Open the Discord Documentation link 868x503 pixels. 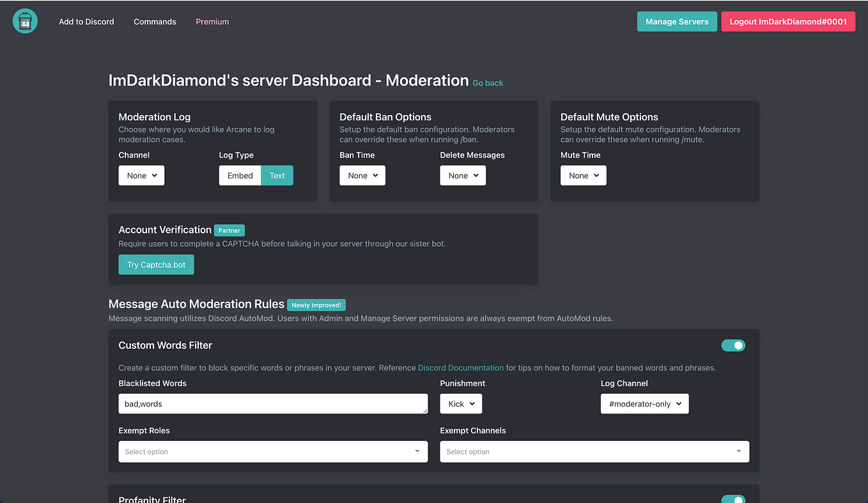pyautogui.click(x=461, y=368)
